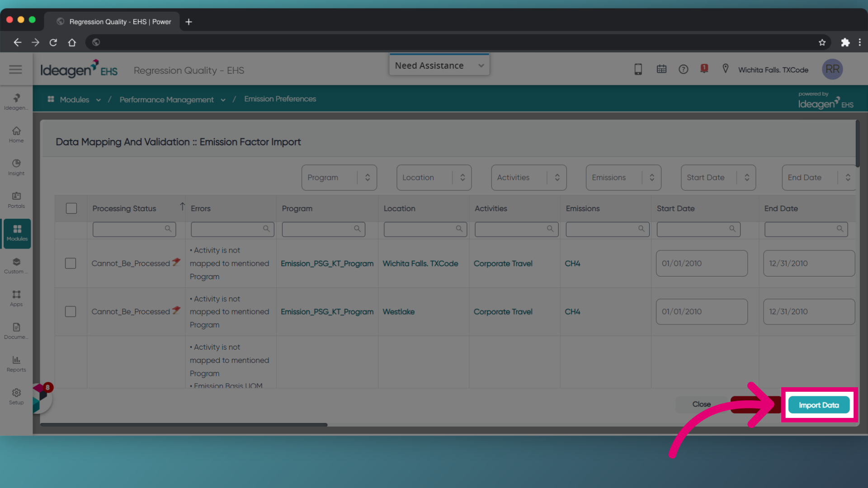Screen dimensions: 868x488
Task: Toggle the select-all header checkbox
Action: pos(71,208)
